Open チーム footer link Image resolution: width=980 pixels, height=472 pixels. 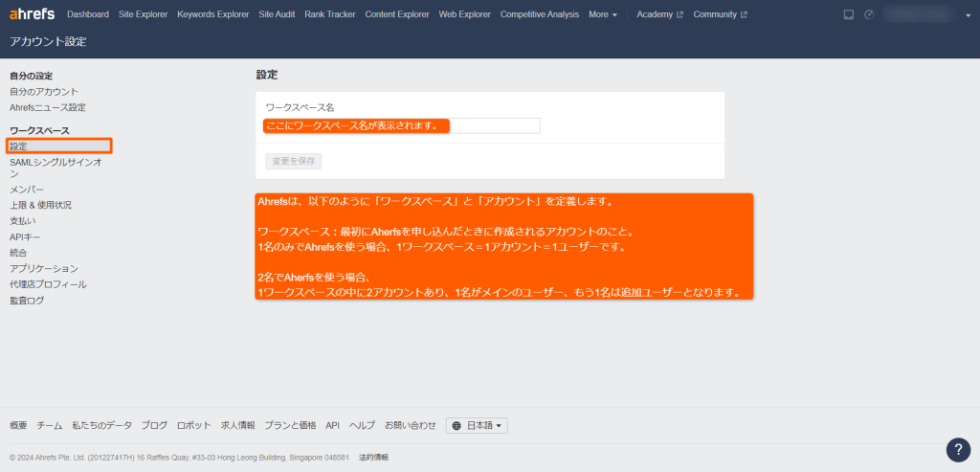coord(50,425)
